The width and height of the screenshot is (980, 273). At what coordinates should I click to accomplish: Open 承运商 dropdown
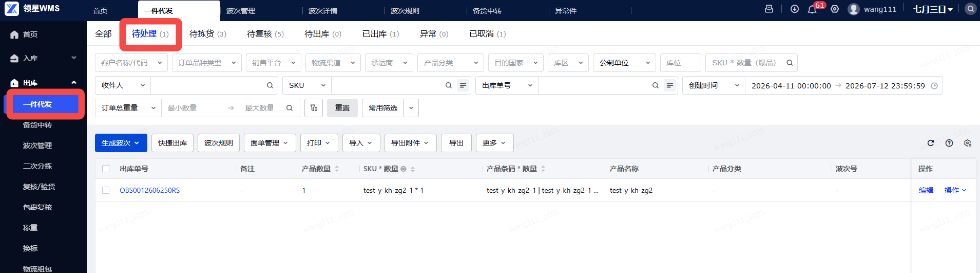point(389,63)
